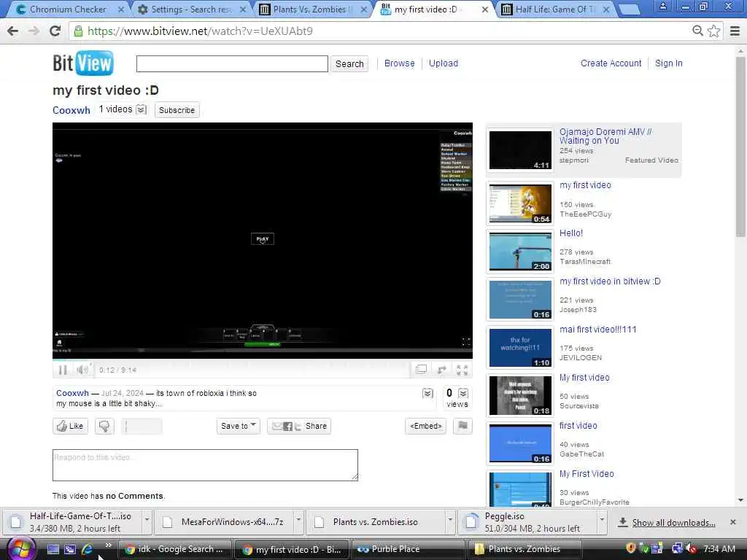Dislike the video with thumbs-down icon
The height and width of the screenshot is (560, 747).
click(x=104, y=426)
